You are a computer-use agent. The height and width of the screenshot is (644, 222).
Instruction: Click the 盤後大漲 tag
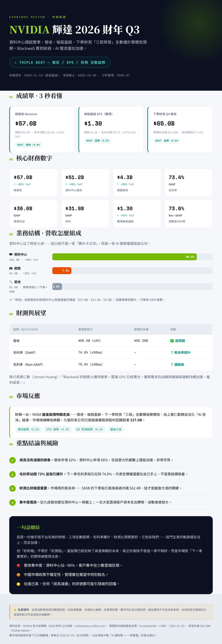coord(116,429)
